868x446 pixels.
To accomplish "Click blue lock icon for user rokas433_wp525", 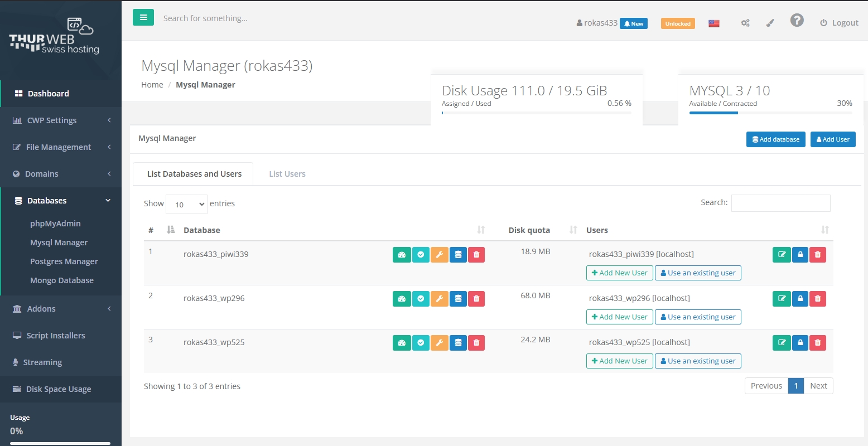I will coord(800,343).
